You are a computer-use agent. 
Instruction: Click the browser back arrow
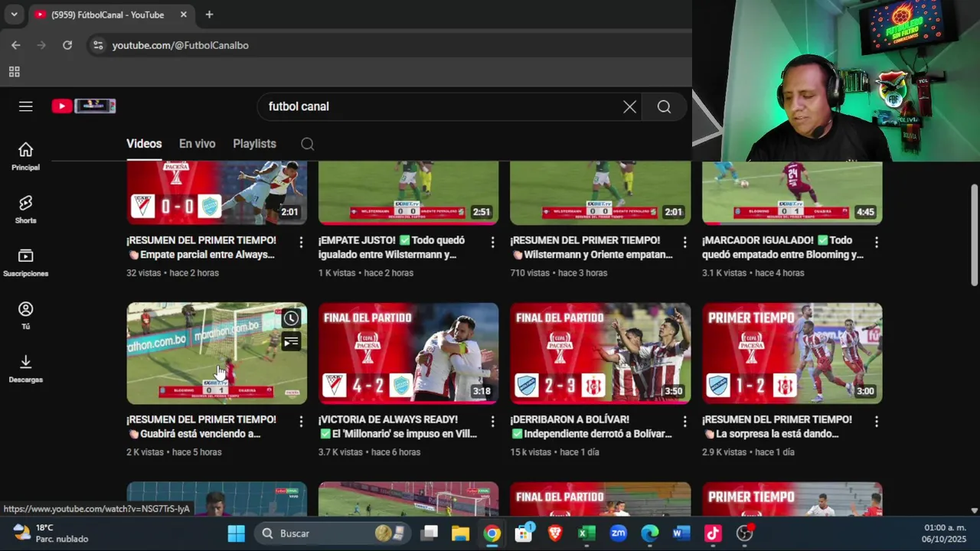click(16, 45)
